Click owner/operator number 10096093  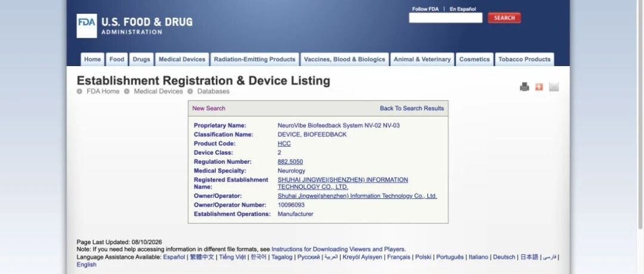pyautogui.click(x=291, y=205)
